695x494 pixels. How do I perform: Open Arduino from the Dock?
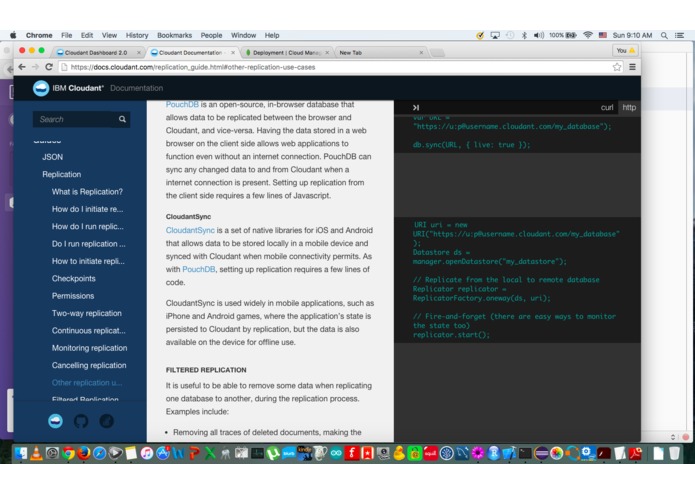[x=336, y=453]
